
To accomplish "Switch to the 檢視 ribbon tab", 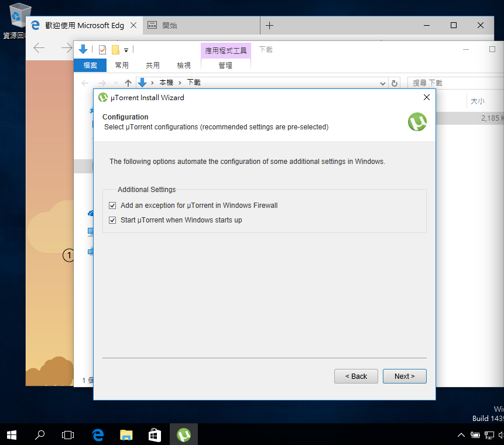I will point(184,66).
